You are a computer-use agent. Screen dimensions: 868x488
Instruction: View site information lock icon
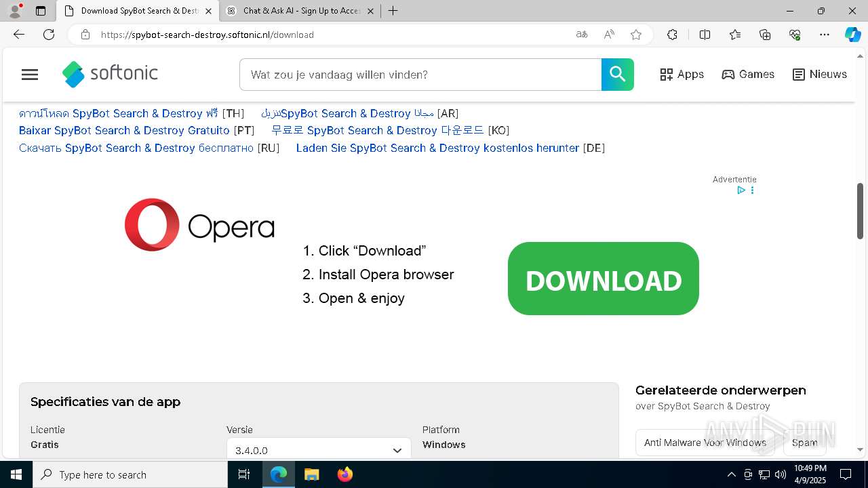coord(85,35)
